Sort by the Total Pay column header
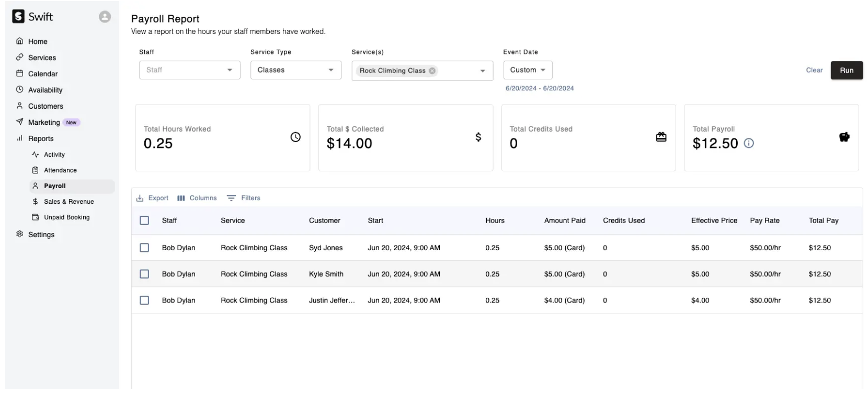The image size is (868, 396). pos(823,220)
